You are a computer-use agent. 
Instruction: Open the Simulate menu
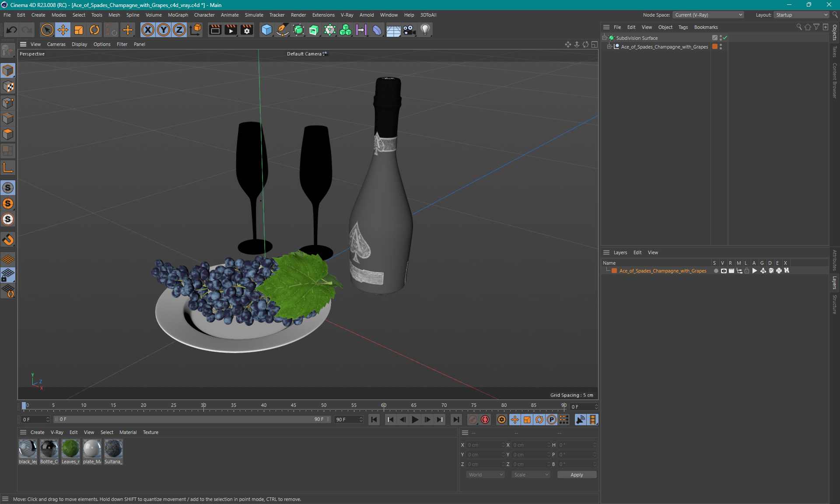254,15
